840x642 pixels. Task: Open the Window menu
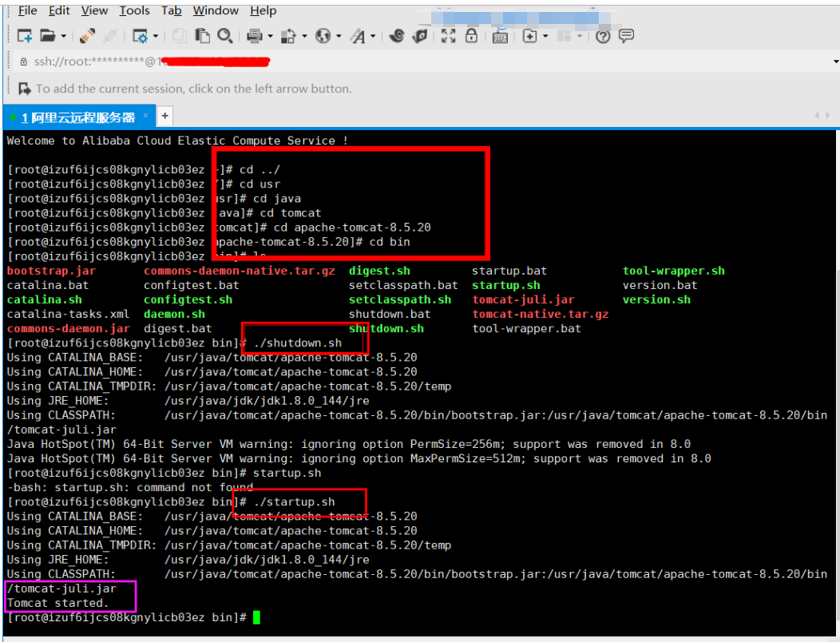coord(216,10)
